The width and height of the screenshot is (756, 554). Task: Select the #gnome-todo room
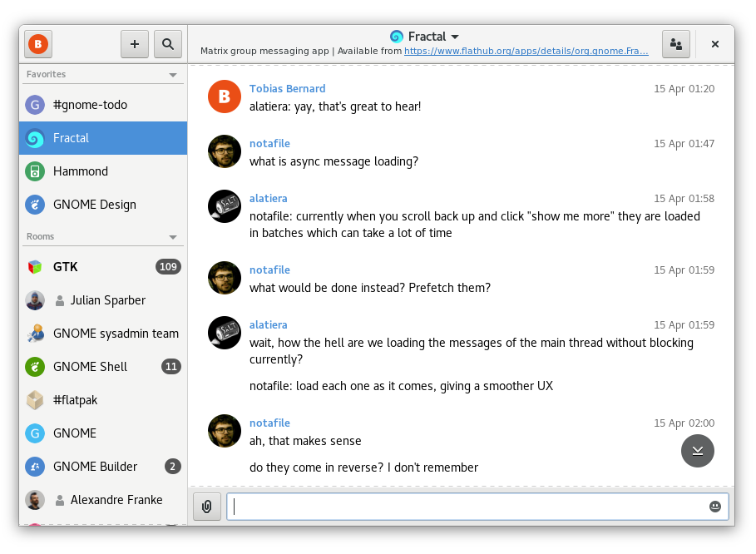click(103, 105)
